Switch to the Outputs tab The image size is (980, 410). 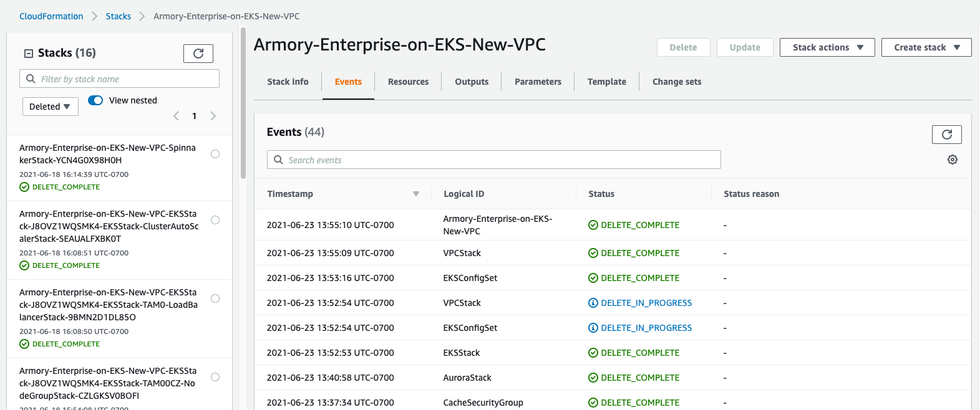(x=472, y=82)
